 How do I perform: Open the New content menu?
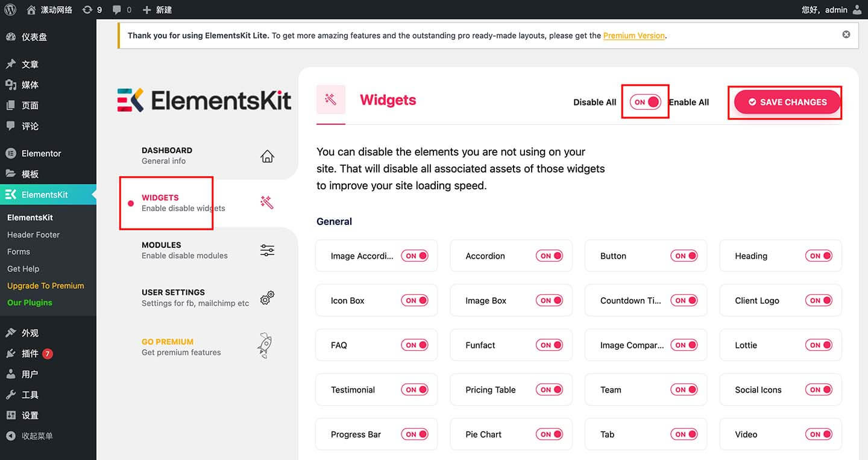[x=157, y=10]
